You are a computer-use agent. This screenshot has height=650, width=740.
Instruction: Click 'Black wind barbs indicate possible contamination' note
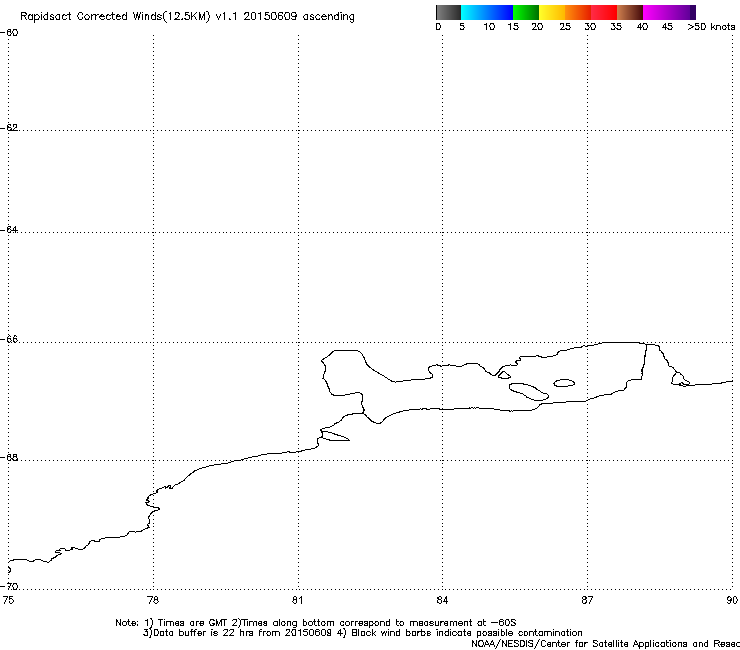pos(467,633)
